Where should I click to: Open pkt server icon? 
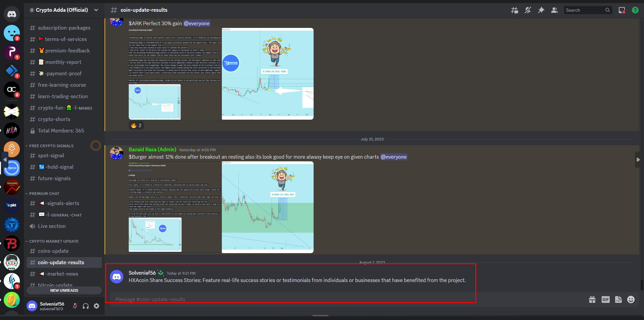click(12, 206)
